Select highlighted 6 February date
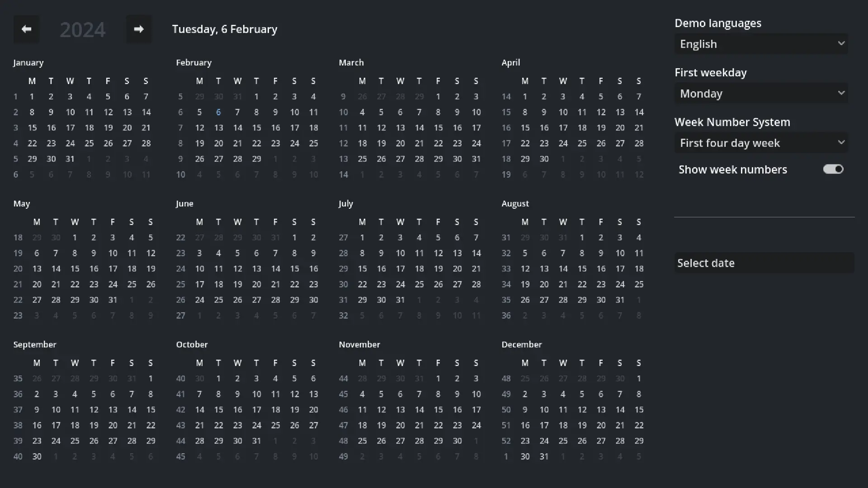 tap(218, 112)
